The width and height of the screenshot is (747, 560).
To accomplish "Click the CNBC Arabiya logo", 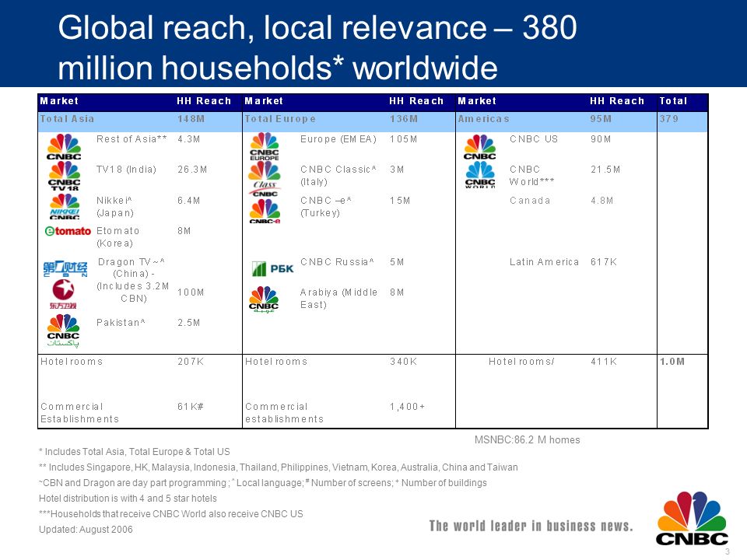I will click(264, 299).
